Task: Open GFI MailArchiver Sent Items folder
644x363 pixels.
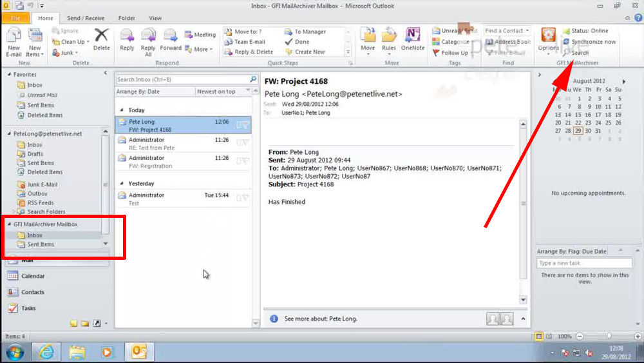Action: click(x=41, y=244)
